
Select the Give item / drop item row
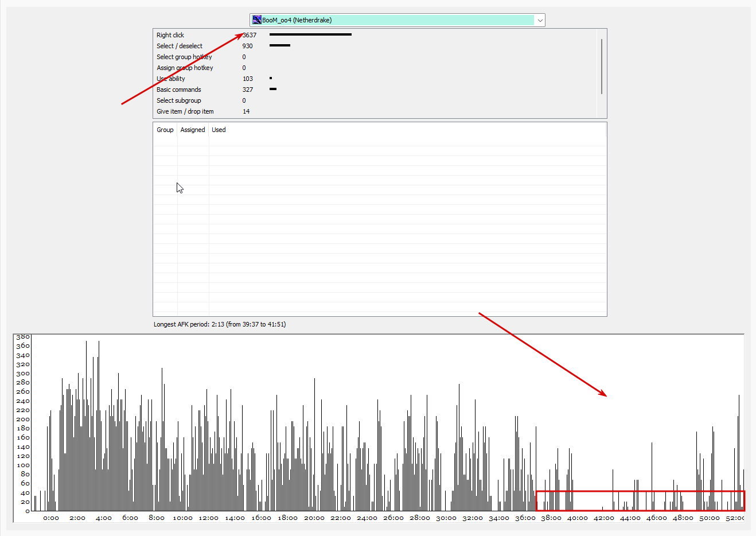click(376, 111)
